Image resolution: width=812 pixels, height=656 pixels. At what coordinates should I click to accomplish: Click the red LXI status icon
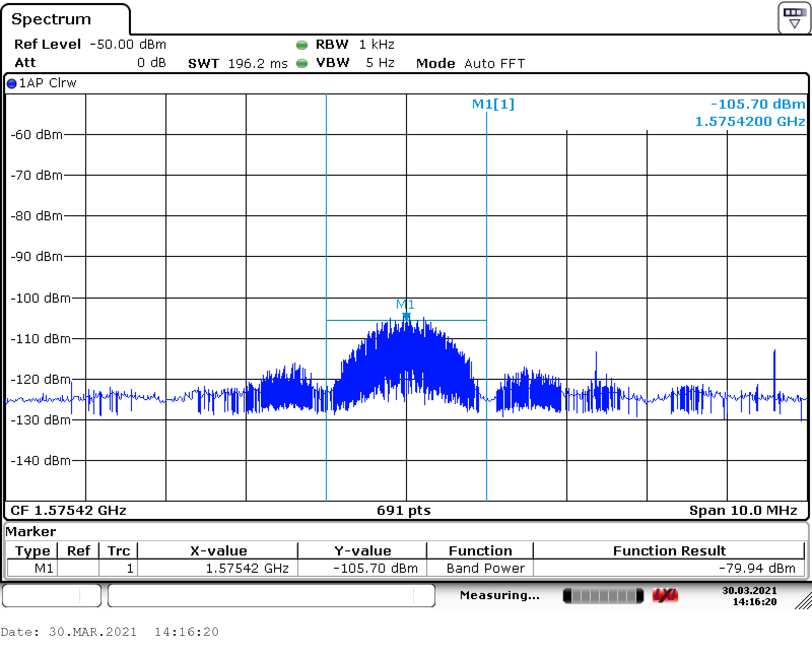click(x=665, y=595)
